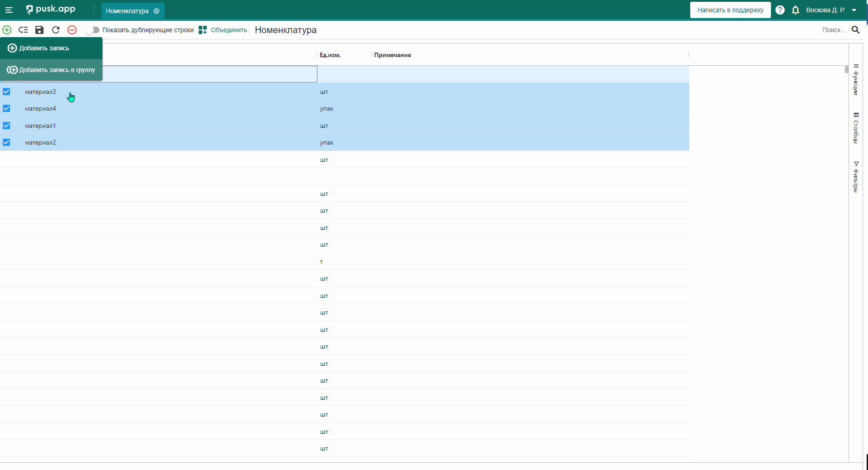Viewport: 868px width, 470px height.
Task: Click the magnifier search icon
Action: pos(856,30)
